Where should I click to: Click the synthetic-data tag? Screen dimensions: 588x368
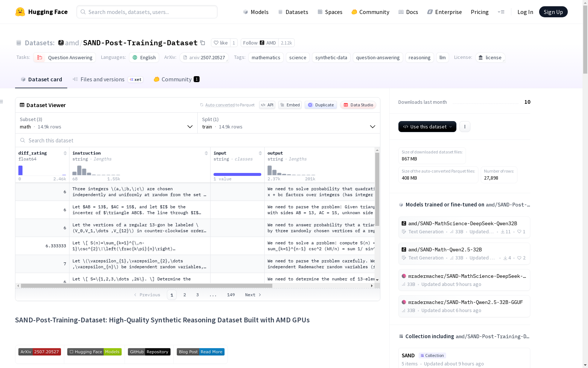point(331,57)
